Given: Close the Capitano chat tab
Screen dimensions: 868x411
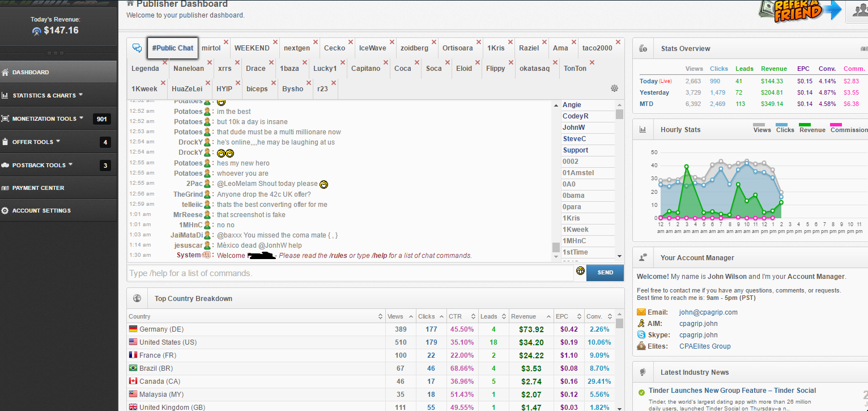Looking at the screenshot, I should pyautogui.click(x=386, y=62).
